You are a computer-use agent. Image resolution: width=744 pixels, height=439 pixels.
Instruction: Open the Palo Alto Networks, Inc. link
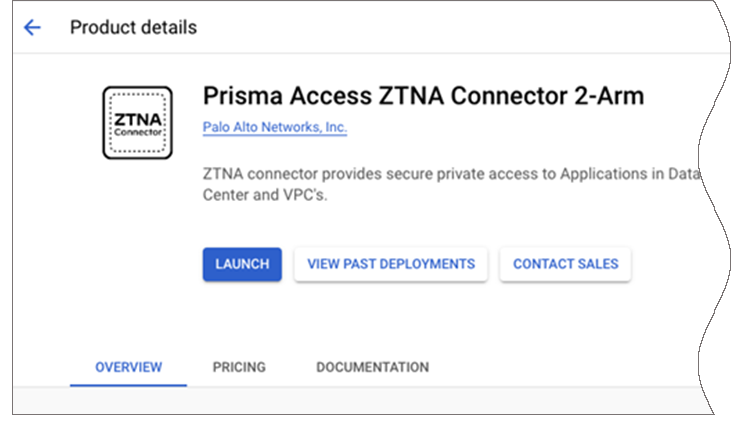pyautogui.click(x=274, y=128)
